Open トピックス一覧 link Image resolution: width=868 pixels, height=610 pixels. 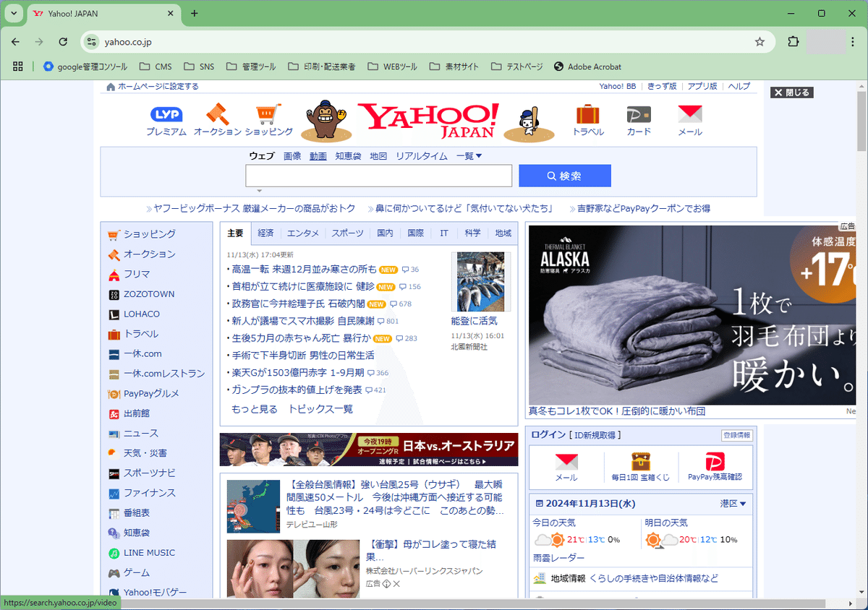pyautogui.click(x=320, y=409)
